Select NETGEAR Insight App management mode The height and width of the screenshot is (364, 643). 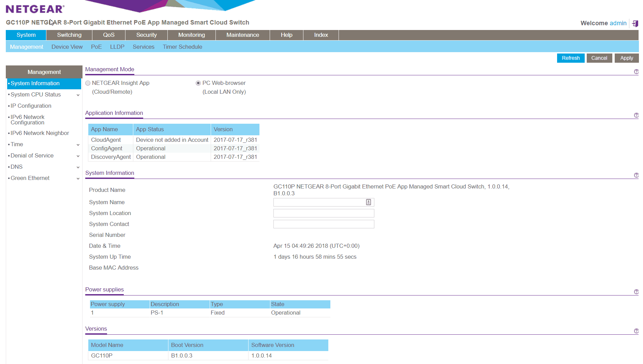point(88,83)
